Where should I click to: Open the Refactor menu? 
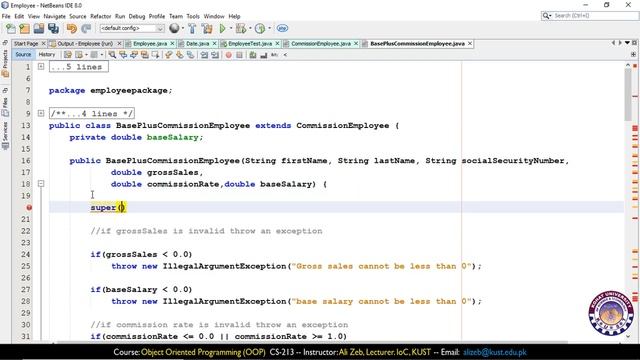pos(100,16)
